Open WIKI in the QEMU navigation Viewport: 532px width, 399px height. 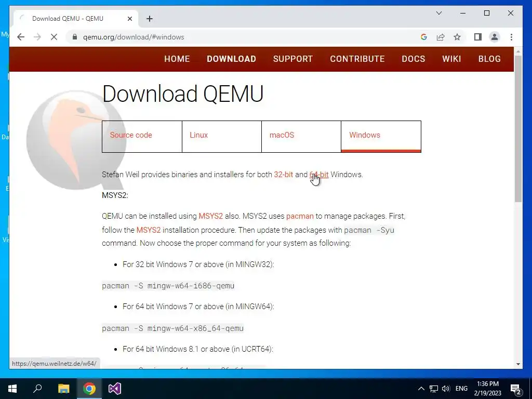(x=451, y=59)
